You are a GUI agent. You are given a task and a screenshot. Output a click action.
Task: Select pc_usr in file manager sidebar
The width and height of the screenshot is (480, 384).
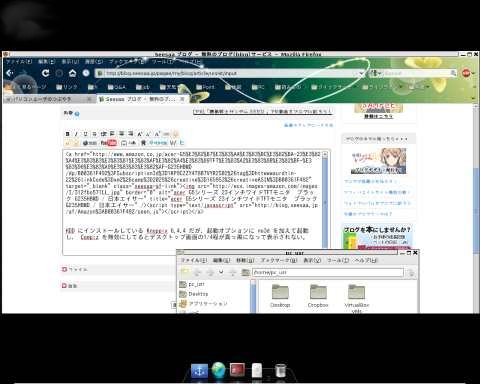[x=192, y=284]
